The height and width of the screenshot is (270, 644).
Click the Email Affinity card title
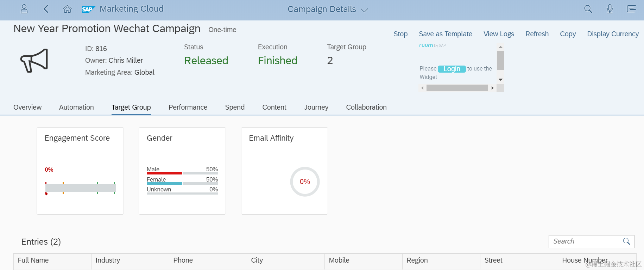tap(271, 138)
